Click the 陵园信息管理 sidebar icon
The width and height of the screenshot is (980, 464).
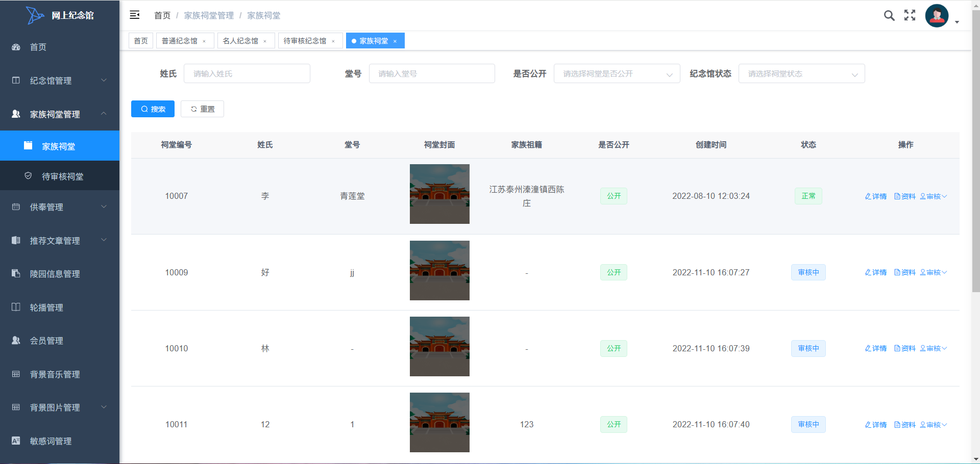pos(16,273)
